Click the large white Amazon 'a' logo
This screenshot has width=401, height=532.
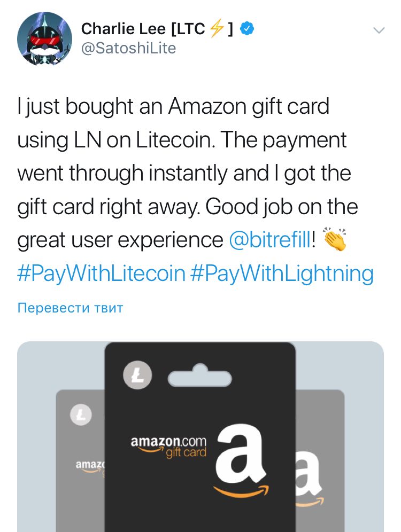click(x=241, y=455)
